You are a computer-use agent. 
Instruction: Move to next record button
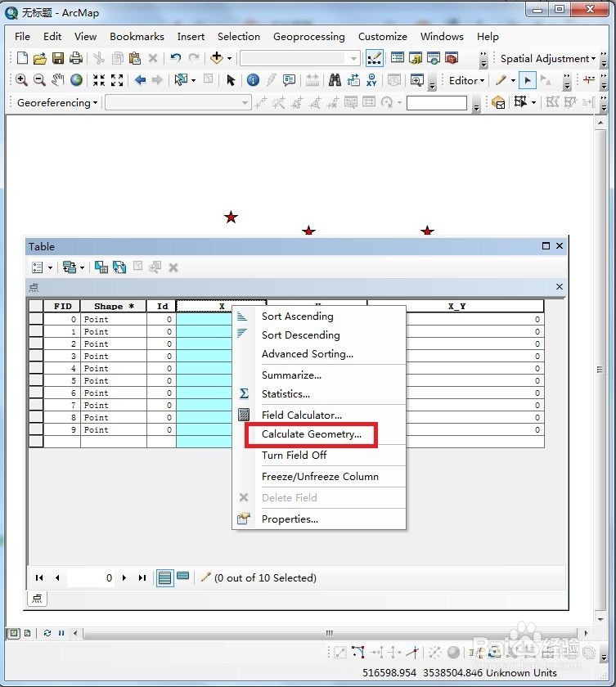(x=124, y=578)
